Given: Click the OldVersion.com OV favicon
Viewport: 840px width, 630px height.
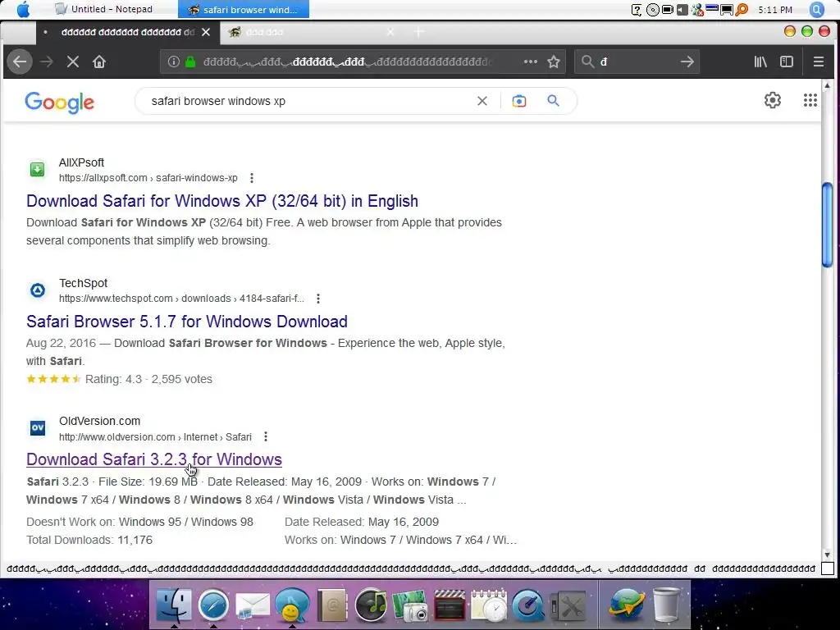Looking at the screenshot, I should tap(38, 428).
